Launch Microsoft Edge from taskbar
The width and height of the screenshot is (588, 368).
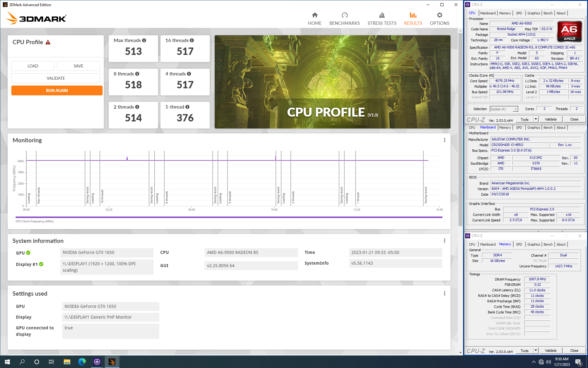(x=82, y=362)
